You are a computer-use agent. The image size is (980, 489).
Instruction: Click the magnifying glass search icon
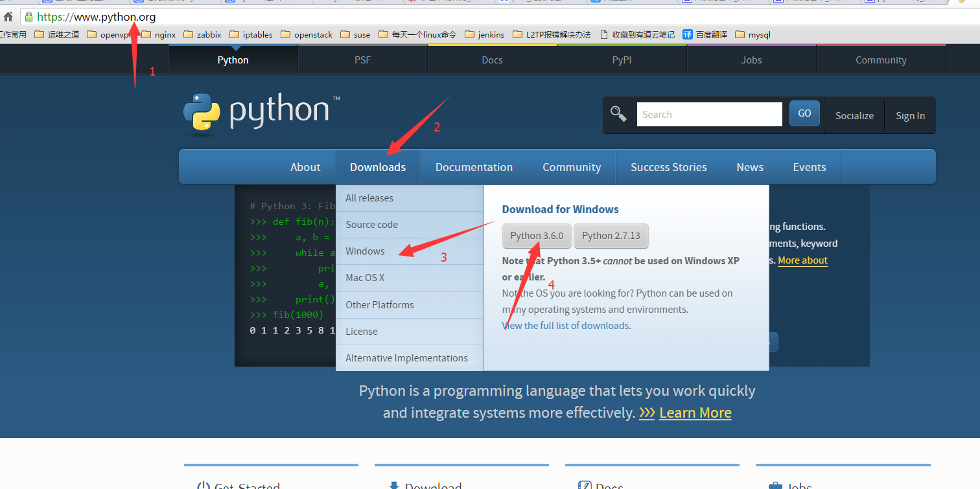pyautogui.click(x=618, y=115)
